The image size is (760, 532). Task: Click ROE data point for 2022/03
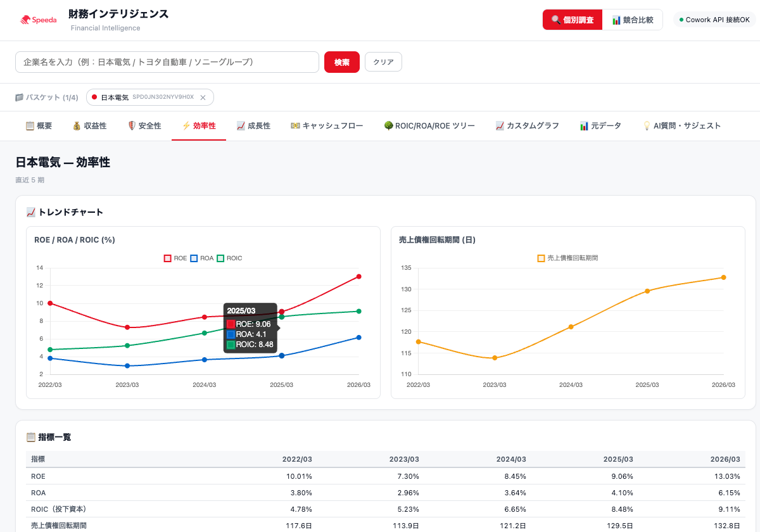tap(50, 303)
